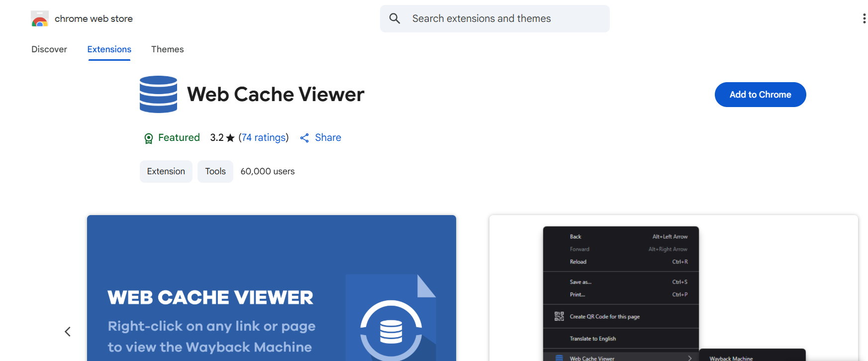Click the Tools category chip

tap(215, 171)
